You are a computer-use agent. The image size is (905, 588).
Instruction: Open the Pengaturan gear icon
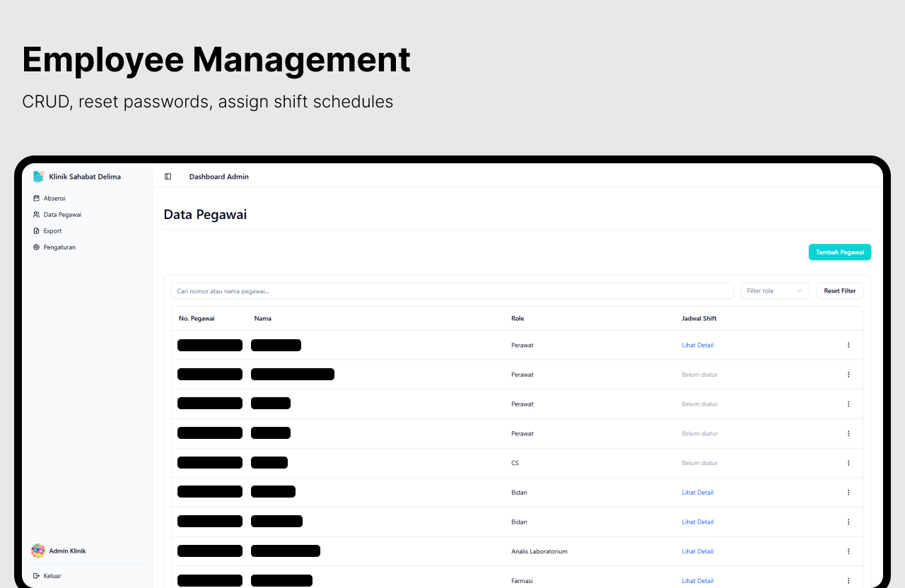[x=37, y=247]
